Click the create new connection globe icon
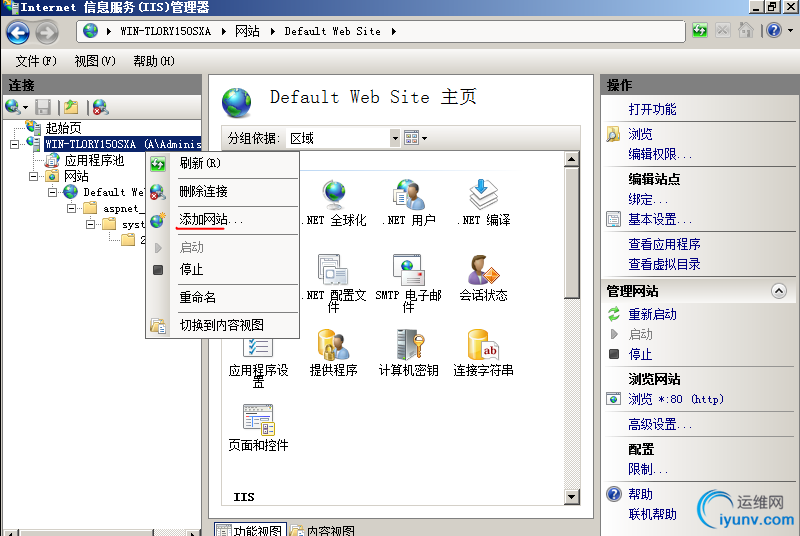800x536 pixels. (12, 107)
